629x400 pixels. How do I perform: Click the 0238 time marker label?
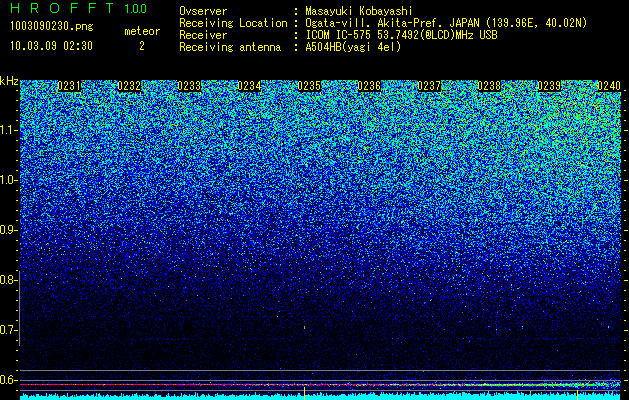tap(489, 86)
